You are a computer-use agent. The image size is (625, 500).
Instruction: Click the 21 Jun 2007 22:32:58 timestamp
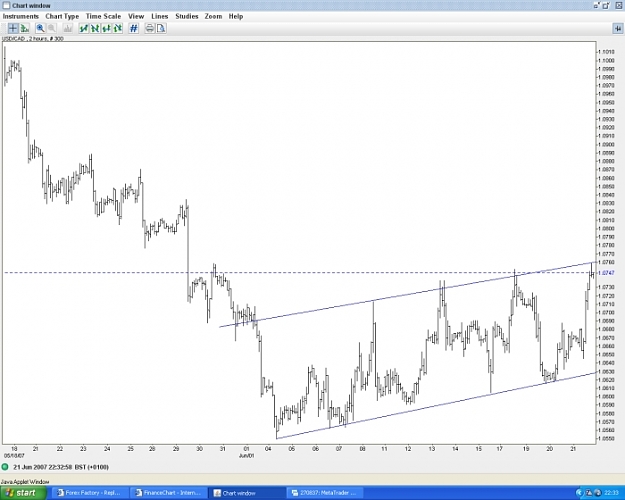43,467
